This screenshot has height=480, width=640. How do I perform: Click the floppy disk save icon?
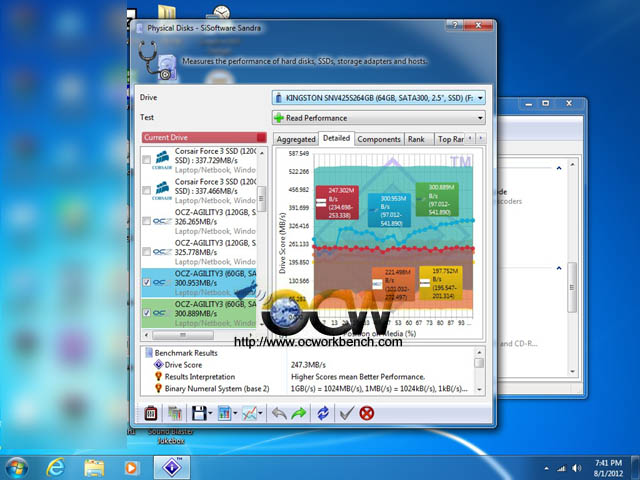(199, 413)
